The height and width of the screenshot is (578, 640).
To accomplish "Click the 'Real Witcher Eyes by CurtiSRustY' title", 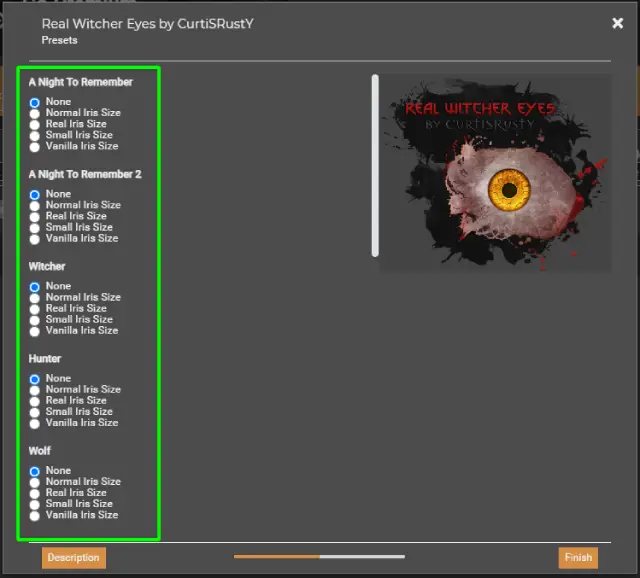I will tap(147, 24).
